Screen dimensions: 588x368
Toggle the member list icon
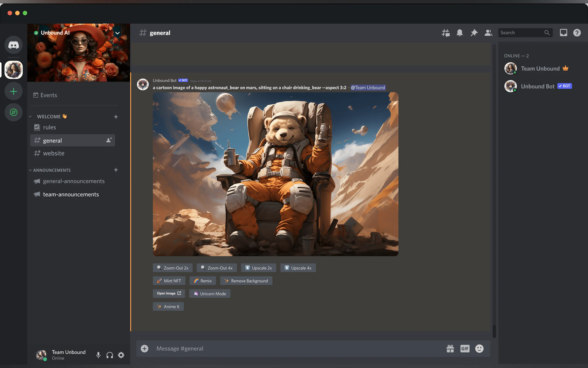click(x=488, y=33)
